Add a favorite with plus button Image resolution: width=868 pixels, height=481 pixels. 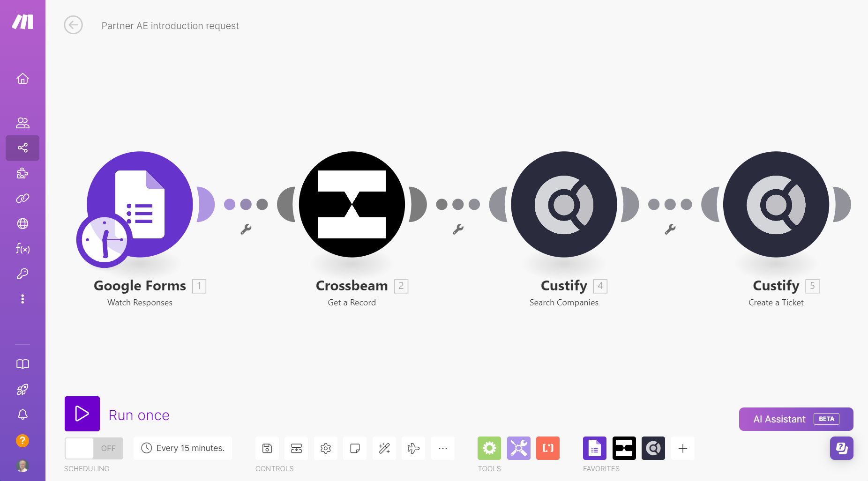click(683, 448)
